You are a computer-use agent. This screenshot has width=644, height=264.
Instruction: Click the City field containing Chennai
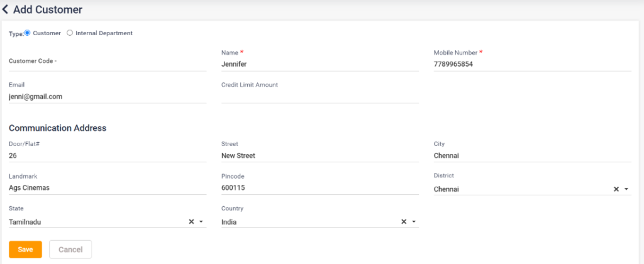point(531,156)
